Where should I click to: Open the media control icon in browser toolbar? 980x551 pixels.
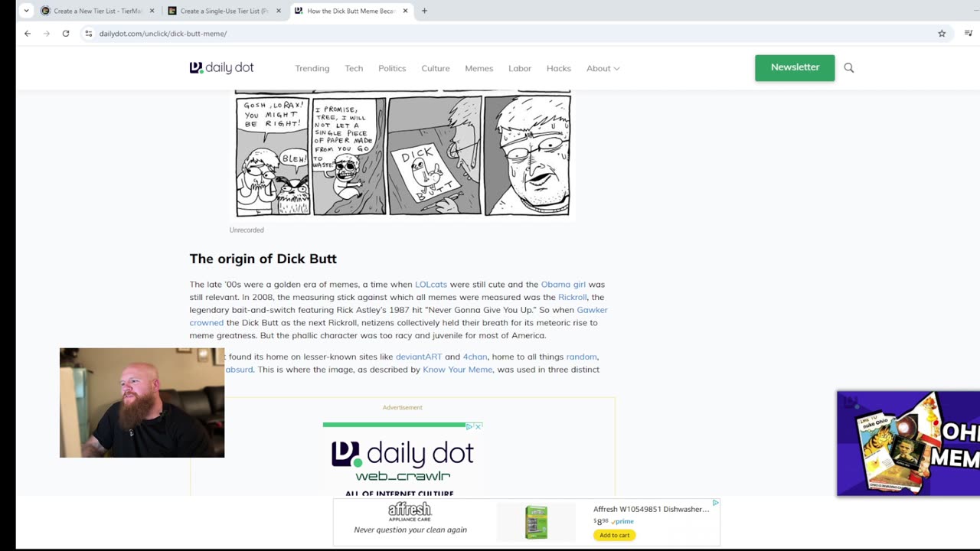pos(969,34)
